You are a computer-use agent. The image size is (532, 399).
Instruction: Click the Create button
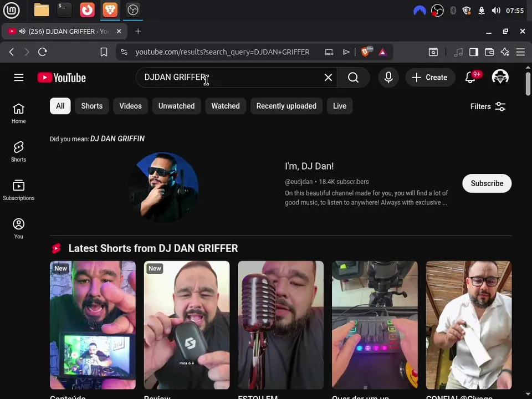[430, 78]
